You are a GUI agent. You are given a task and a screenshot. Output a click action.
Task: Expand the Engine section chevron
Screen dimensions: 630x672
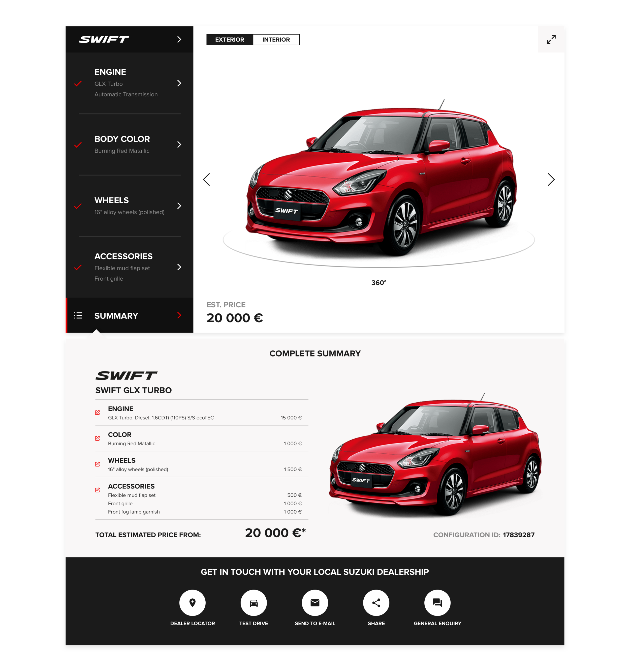click(179, 83)
